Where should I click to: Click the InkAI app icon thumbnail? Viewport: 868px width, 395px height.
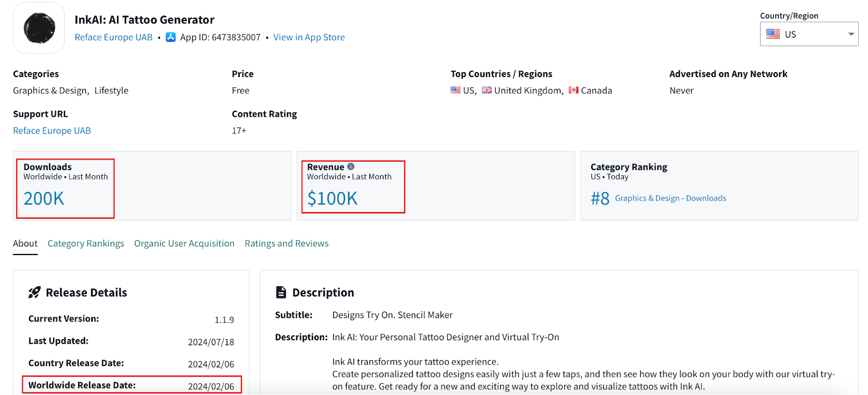pos(39,28)
